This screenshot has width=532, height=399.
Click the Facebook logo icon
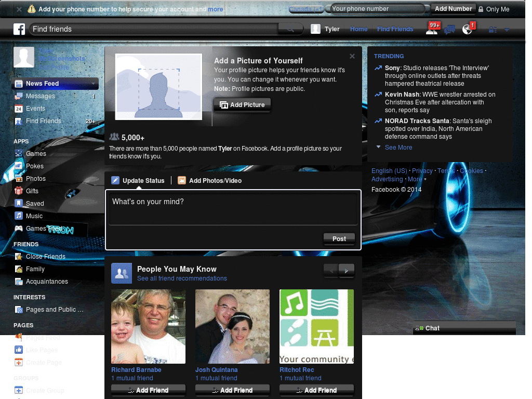(x=19, y=29)
